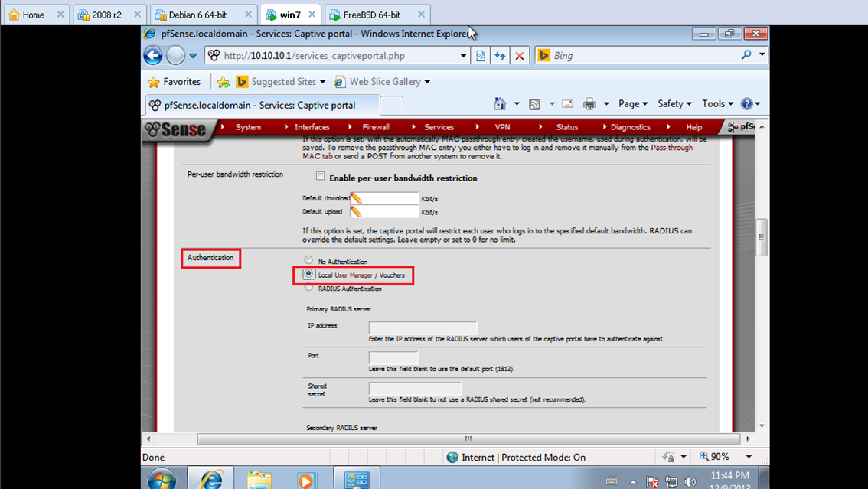Click the RADIUS Shared secret field
This screenshot has width=868, height=489.
tap(415, 388)
